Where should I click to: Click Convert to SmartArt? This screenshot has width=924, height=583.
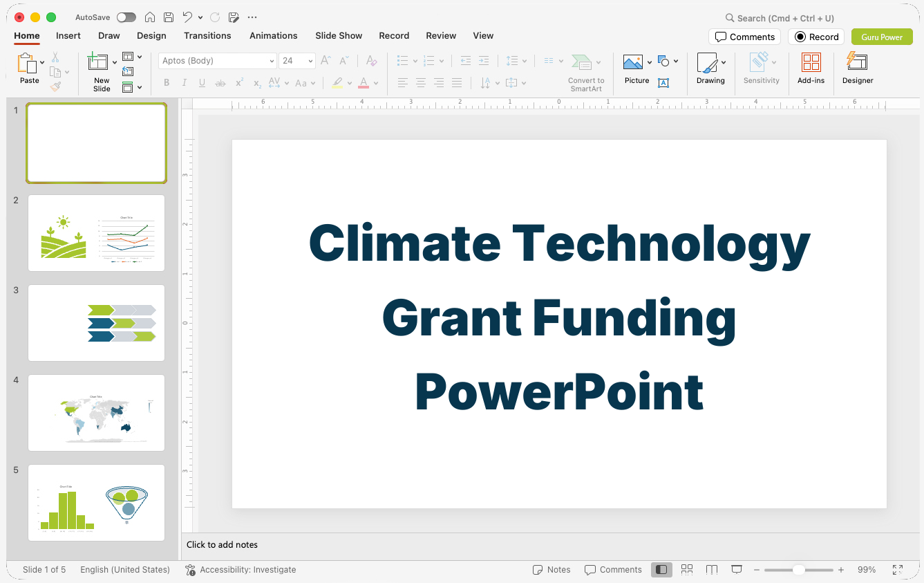coord(586,73)
